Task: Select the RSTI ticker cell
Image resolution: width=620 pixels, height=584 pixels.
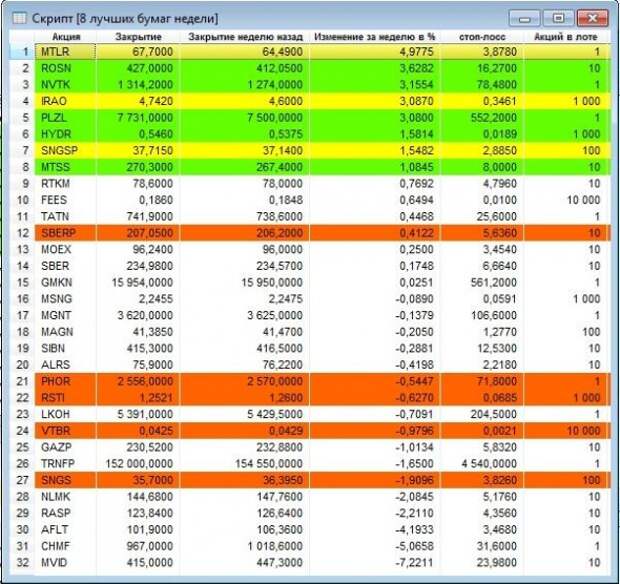Action: [66, 398]
